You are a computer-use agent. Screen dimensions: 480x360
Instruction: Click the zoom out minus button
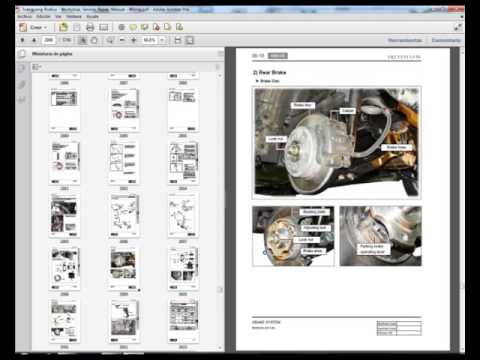pyautogui.click(x=122, y=40)
